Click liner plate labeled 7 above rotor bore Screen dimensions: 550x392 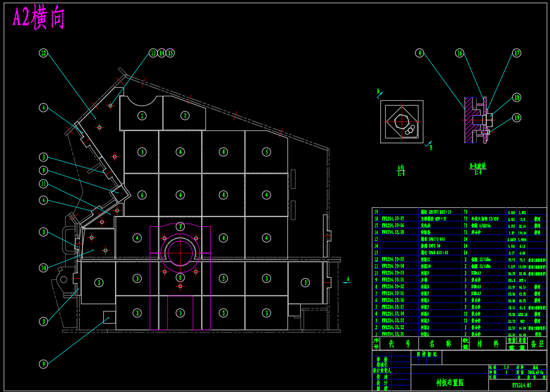(180, 226)
